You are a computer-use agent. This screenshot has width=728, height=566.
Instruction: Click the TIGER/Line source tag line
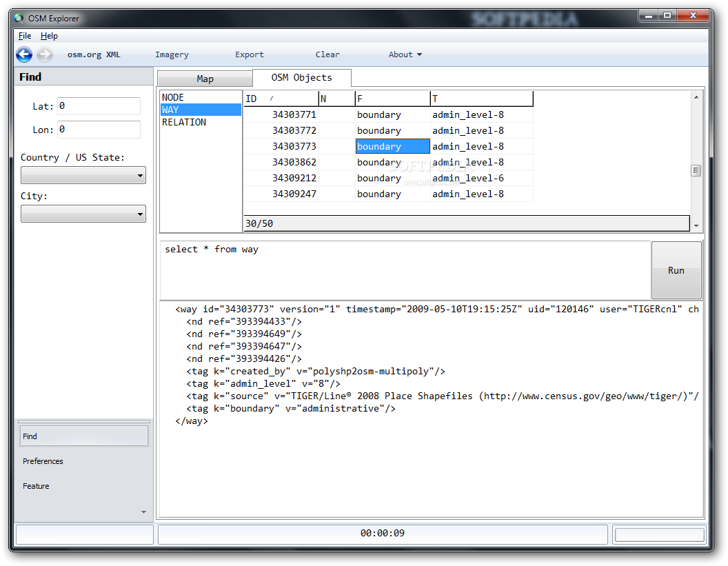(x=443, y=396)
